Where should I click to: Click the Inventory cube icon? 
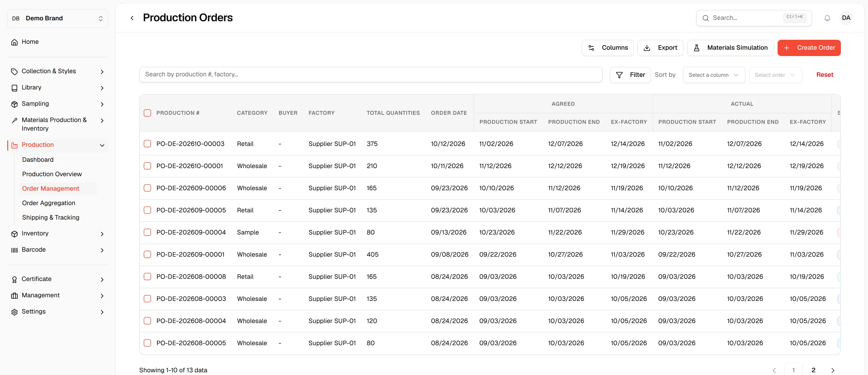(14, 234)
